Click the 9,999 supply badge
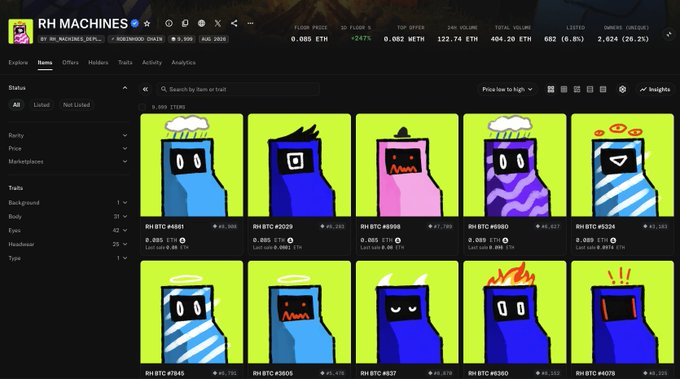 coord(182,39)
